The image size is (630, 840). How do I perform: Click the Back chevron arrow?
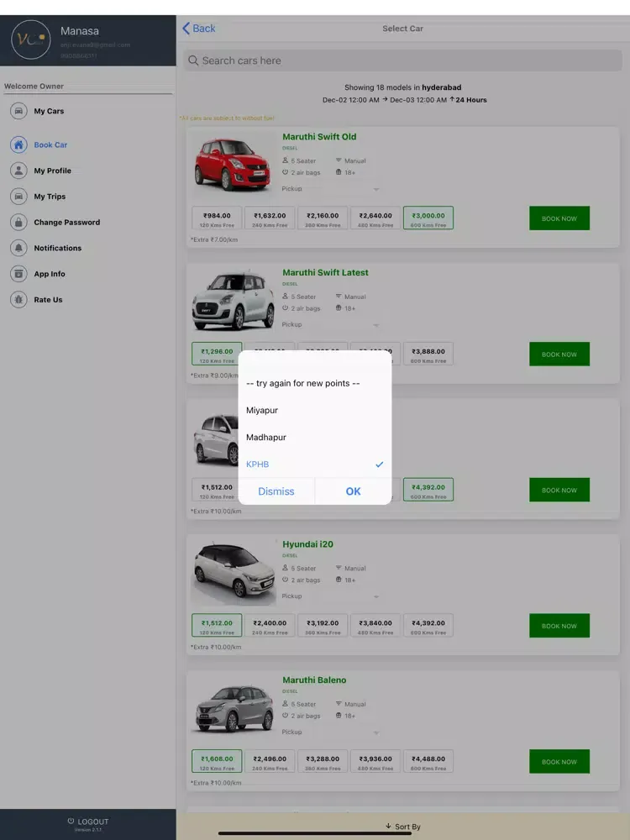point(186,29)
